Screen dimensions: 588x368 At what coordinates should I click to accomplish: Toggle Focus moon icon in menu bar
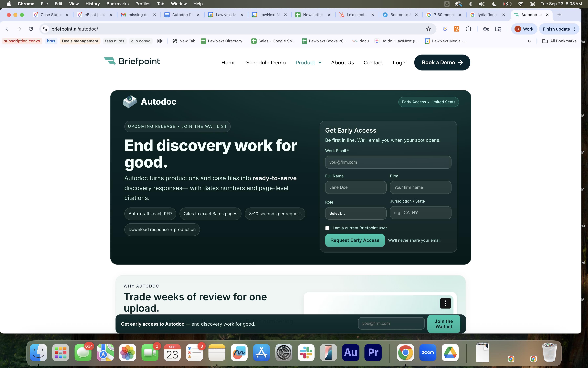click(494, 4)
